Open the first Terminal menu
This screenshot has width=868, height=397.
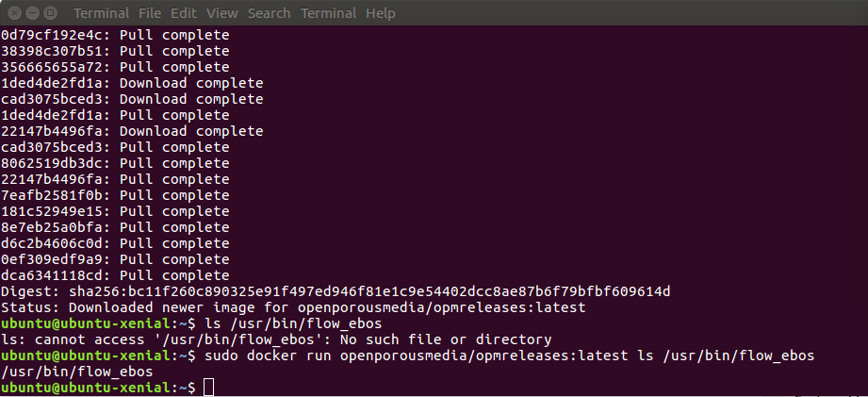click(101, 14)
